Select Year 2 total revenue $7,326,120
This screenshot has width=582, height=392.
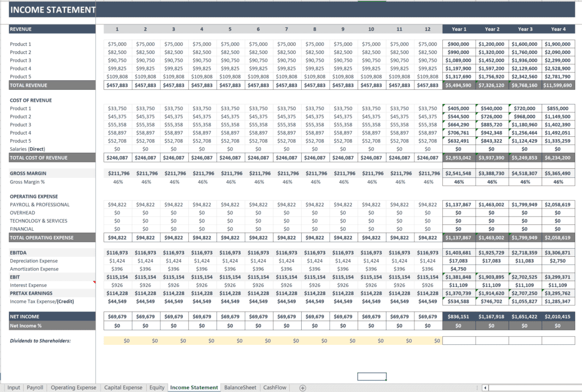coord(492,85)
